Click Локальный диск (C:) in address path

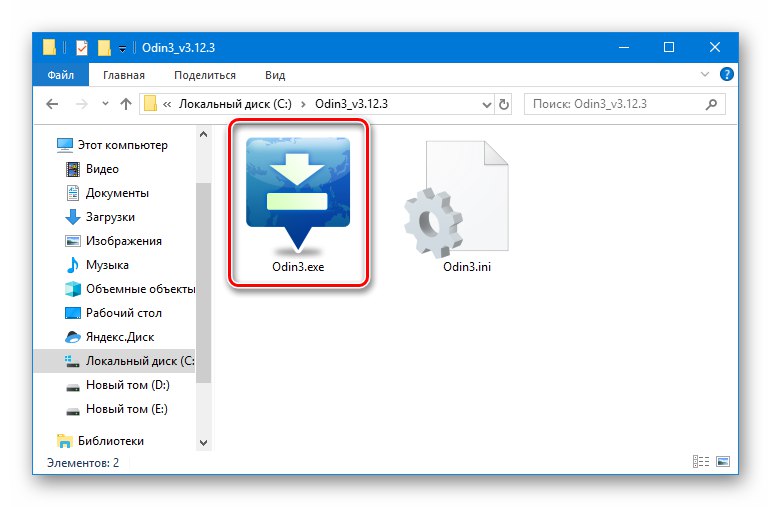(x=235, y=104)
